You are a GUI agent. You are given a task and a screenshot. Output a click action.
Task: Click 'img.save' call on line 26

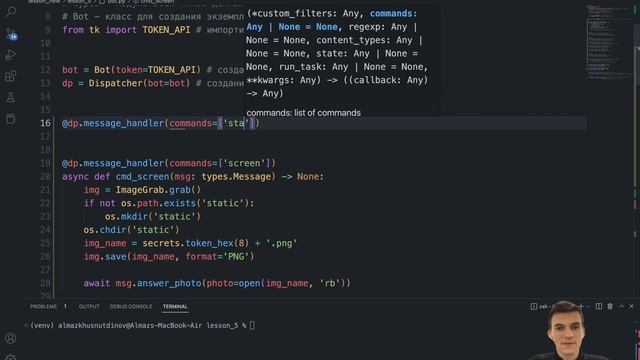[105, 256]
